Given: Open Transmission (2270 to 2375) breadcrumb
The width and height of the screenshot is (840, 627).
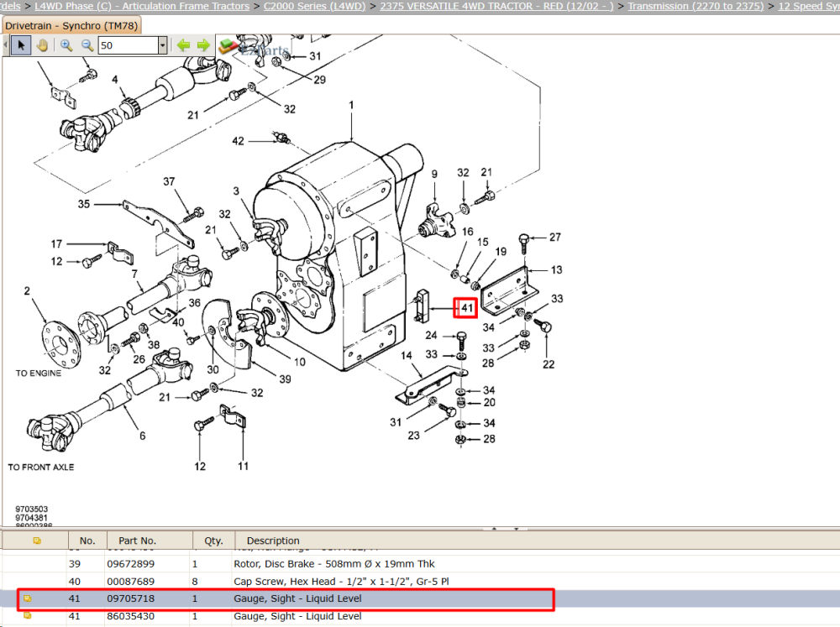Looking at the screenshot, I should point(696,6).
